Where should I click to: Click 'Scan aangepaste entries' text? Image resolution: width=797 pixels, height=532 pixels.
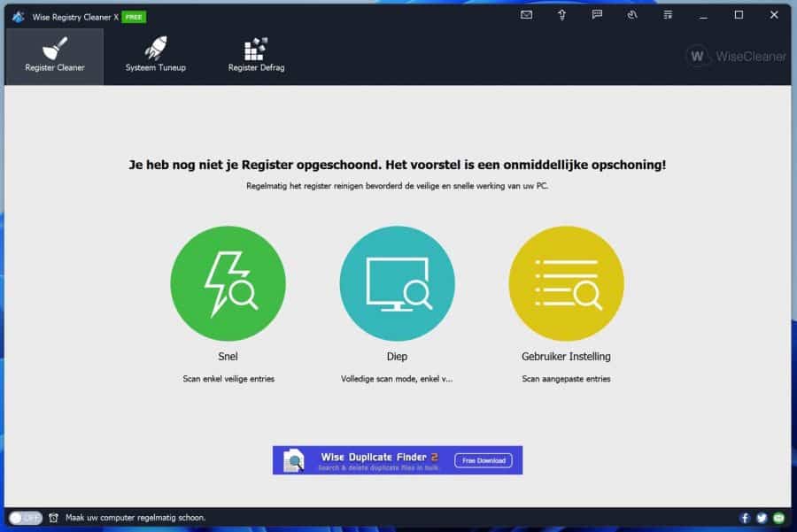[566, 379]
